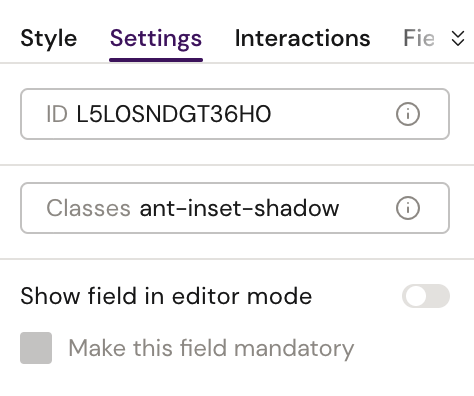Click the white knob of the editor mode switch

tap(416, 296)
